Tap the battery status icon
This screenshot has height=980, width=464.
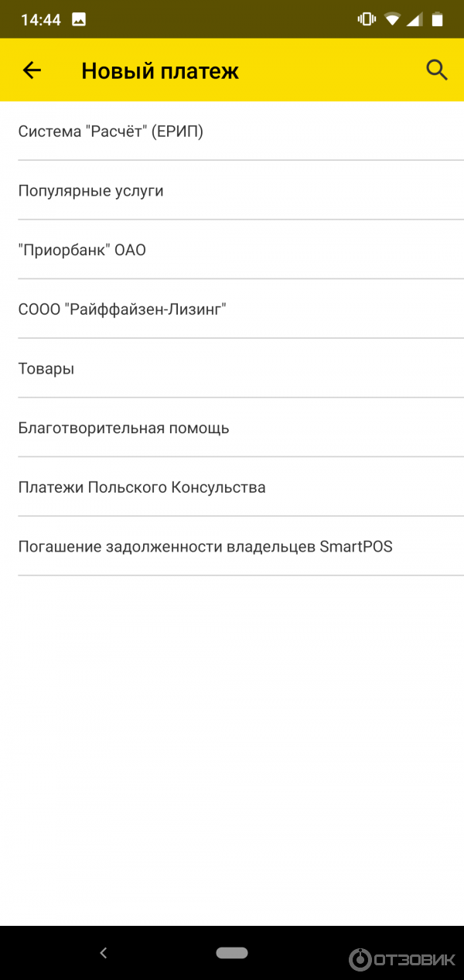(x=438, y=19)
